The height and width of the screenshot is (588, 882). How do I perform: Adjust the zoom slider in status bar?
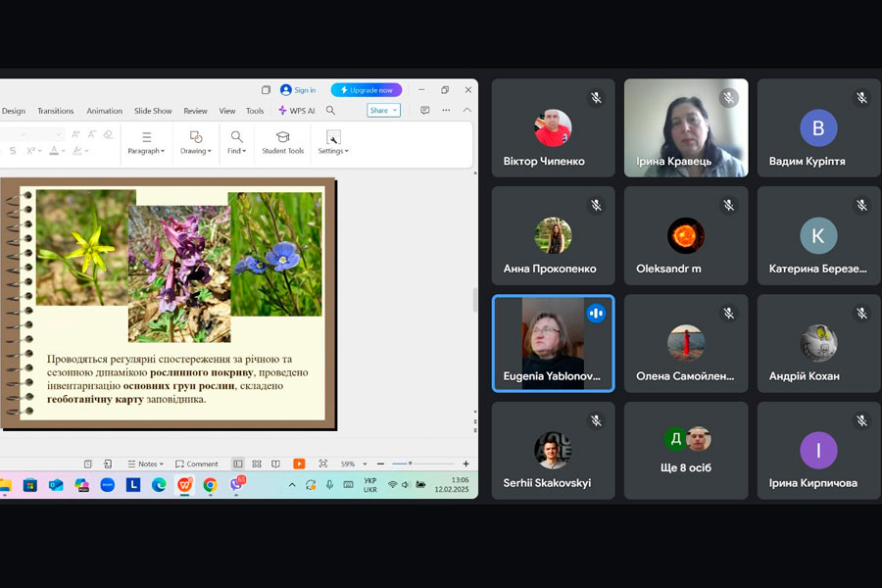410,464
